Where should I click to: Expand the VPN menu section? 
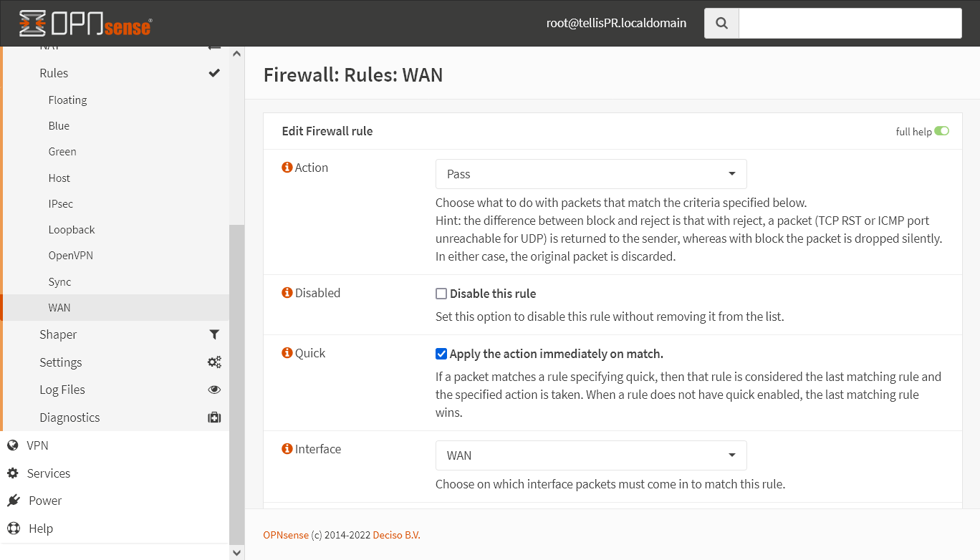pos(38,445)
